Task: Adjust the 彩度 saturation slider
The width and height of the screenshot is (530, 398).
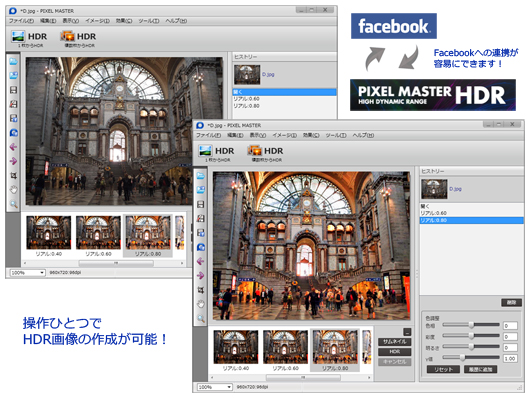Action: point(471,336)
